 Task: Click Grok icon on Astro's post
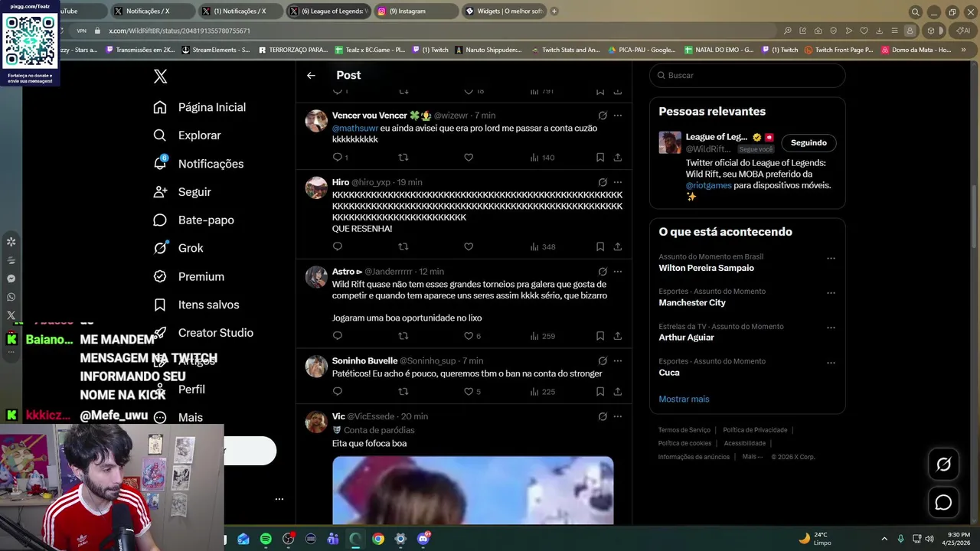click(603, 272)
